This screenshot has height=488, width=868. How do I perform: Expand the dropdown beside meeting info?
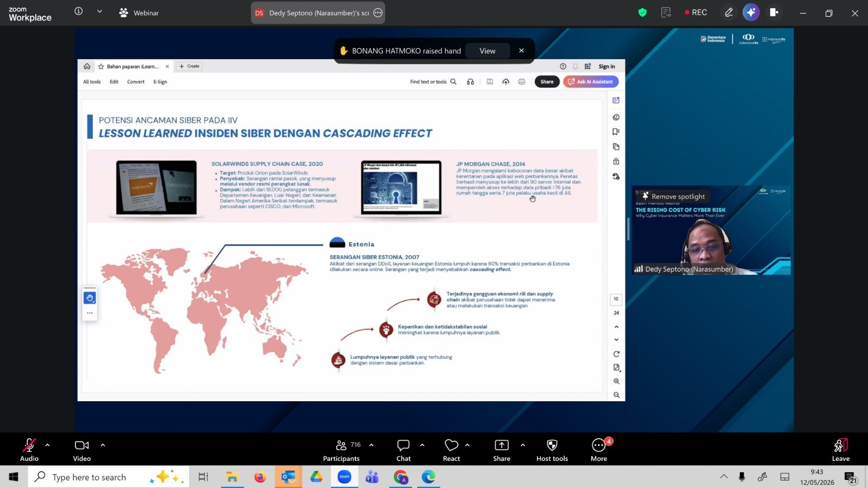point(99,11)
